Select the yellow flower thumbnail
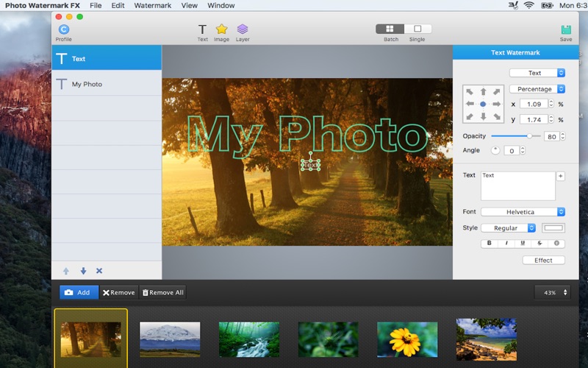This screenshot has height=368, width=588. 407,339
